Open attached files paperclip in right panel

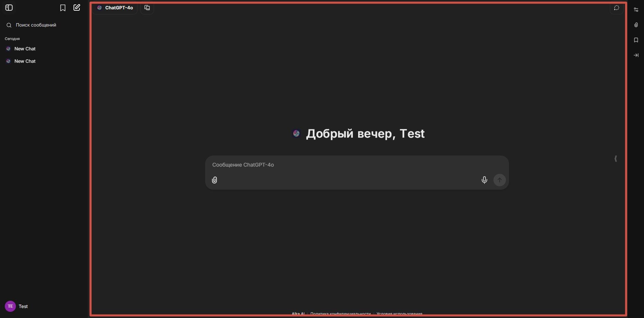tap(636, 25)
